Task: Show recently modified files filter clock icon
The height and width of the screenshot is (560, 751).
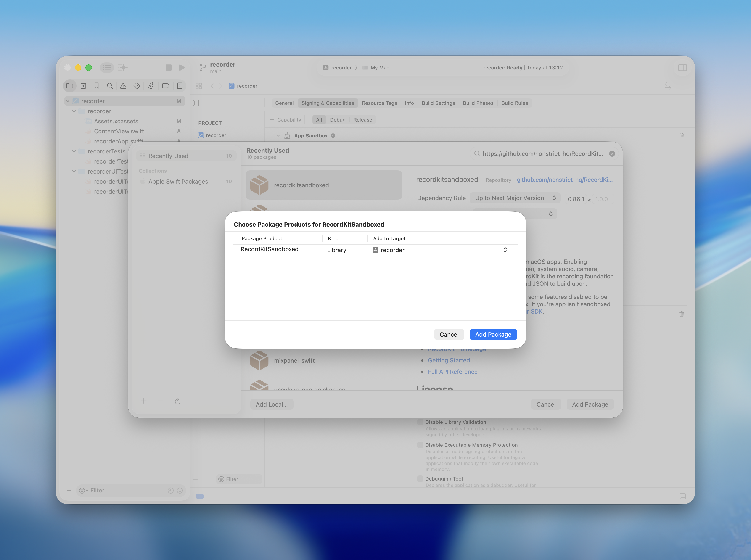Action: click(x=171, y=491)
